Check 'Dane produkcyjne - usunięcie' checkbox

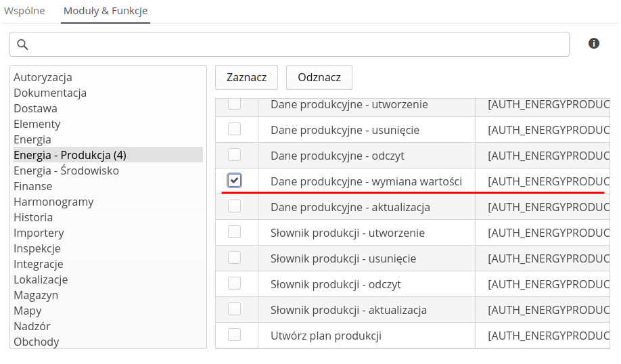coord(234,129)
